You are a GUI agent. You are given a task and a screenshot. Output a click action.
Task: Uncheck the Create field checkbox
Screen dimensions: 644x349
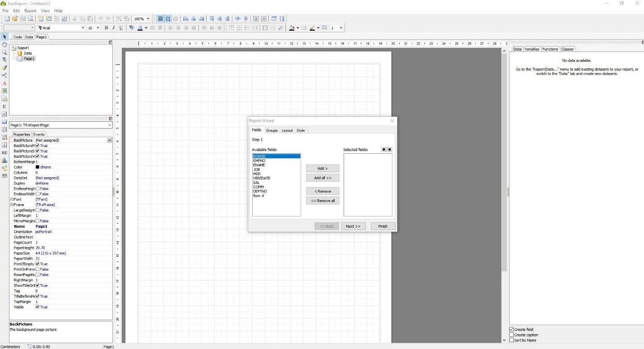click(x=511, y=330)
